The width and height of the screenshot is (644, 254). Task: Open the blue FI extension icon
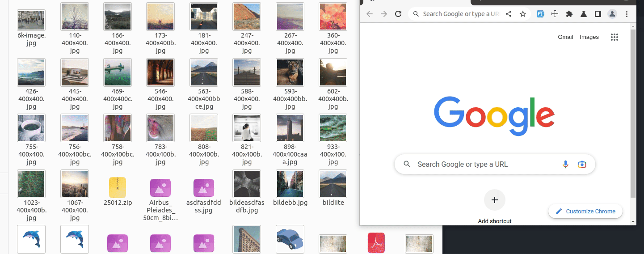pyautogui.click(x=540, y=14)
